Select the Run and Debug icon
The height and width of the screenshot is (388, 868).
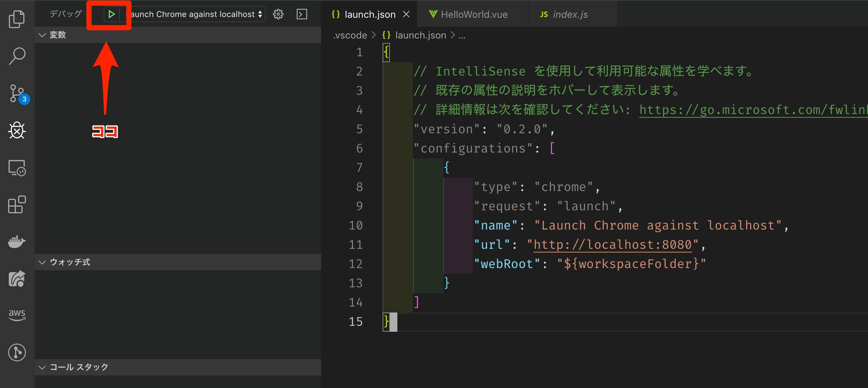17,130
